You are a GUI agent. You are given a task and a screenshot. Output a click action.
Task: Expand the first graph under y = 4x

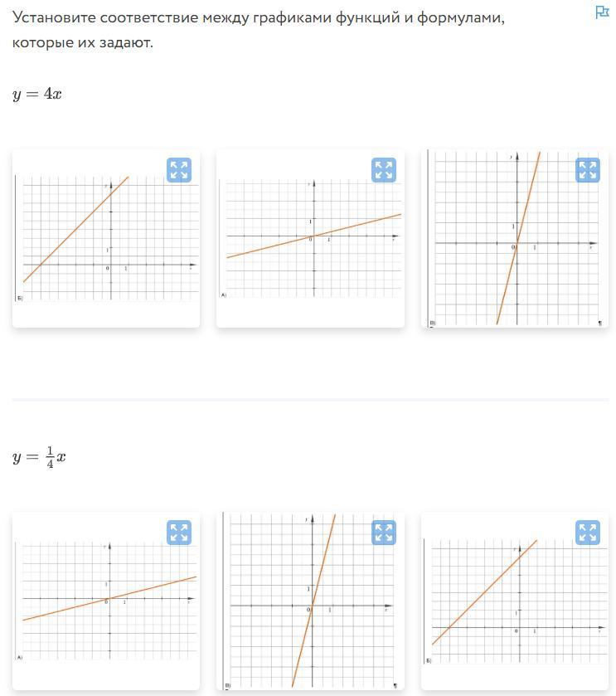[x=179, y=170]
